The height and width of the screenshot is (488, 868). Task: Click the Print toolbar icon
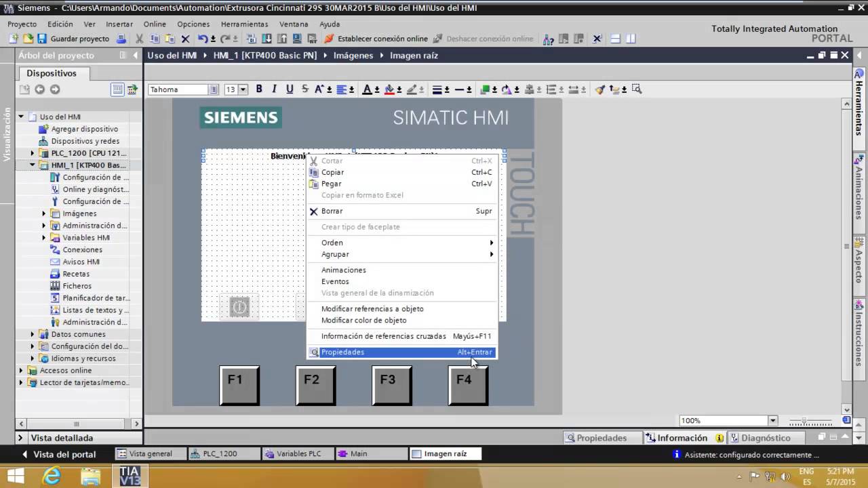pos(121,39)
